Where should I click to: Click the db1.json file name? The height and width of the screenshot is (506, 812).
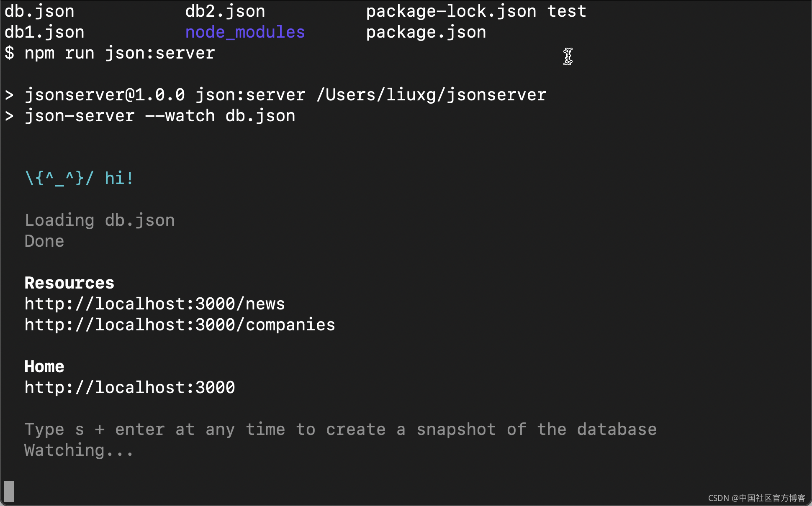(x=44, y=32)
